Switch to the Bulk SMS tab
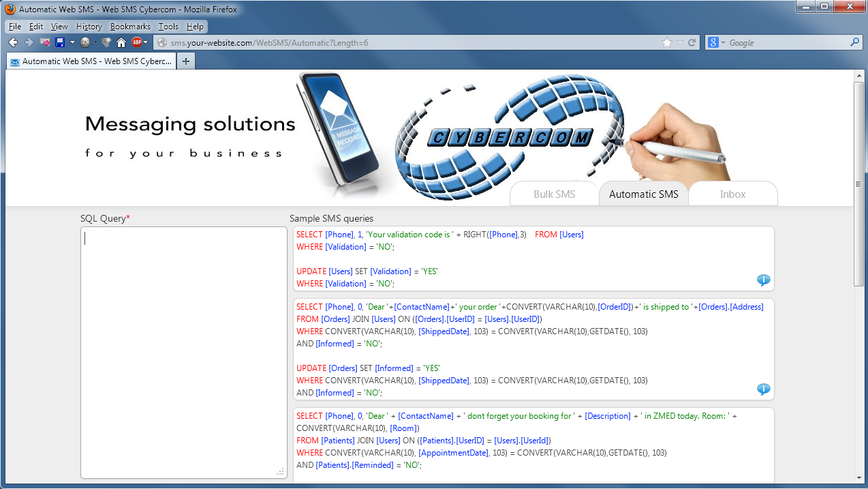The image size is (868, 489). [555, 194]
